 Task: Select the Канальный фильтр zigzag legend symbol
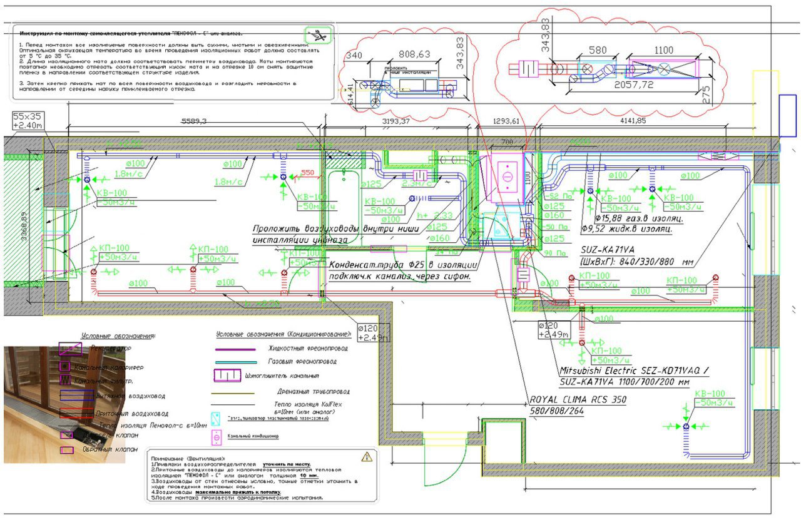click(65, 379)
